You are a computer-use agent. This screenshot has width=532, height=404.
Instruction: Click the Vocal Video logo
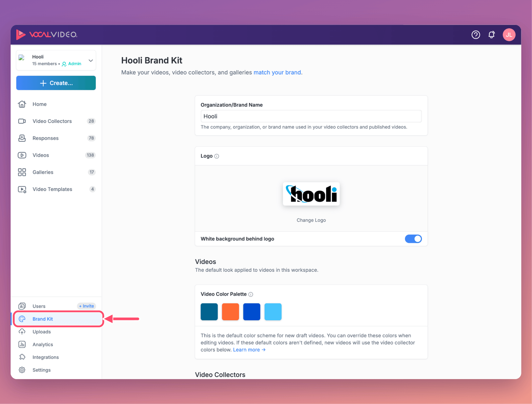(47, 35)
